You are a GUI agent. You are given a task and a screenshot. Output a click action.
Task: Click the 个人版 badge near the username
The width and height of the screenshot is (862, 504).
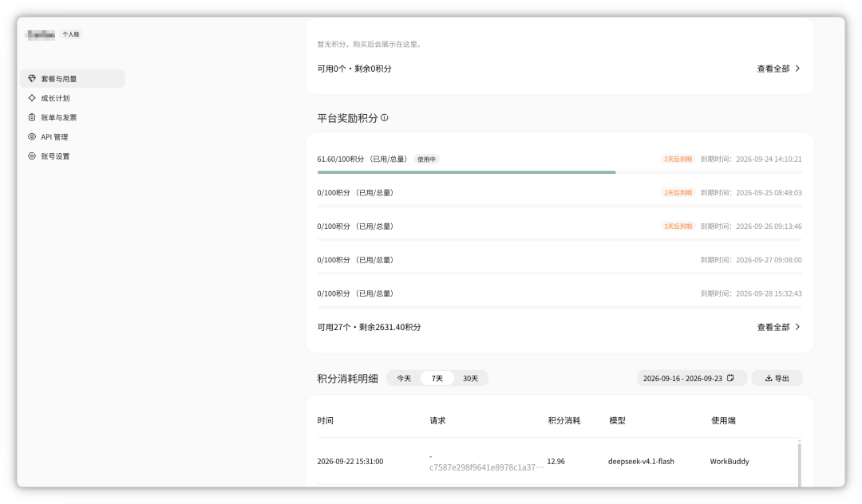pyautogui.click(x=71, y=34)
